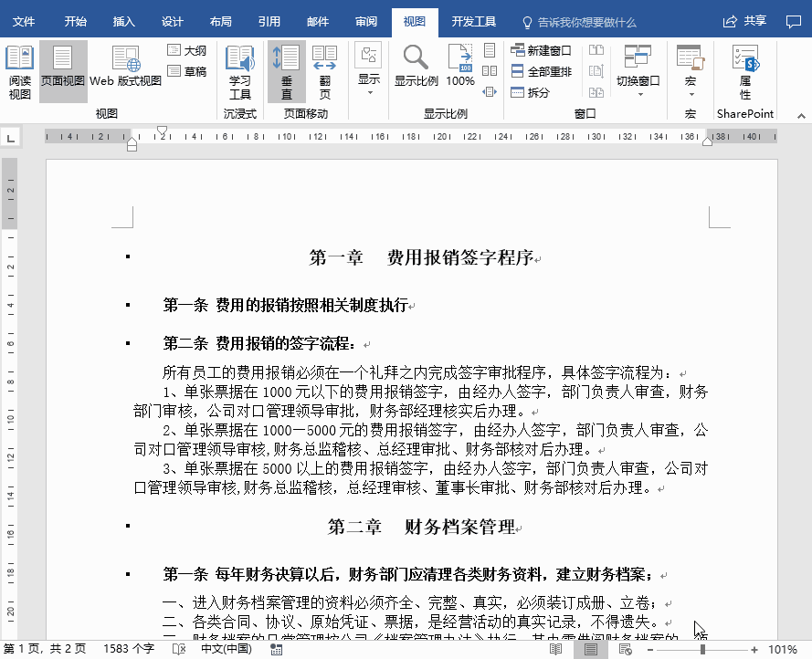This screenshot has height=659, width=812.
Task: Click the 告诉我你想要做什么 search box
Action: point(579,22)
